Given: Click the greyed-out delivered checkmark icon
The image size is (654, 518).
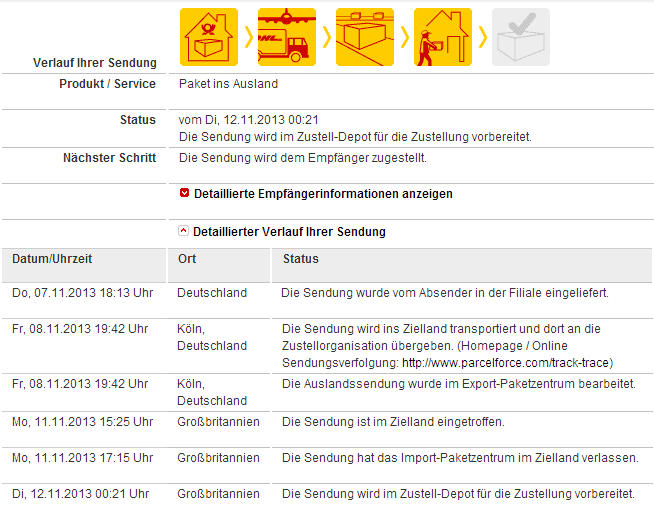Looking at the screenshot, I should [x=521, y=37].
